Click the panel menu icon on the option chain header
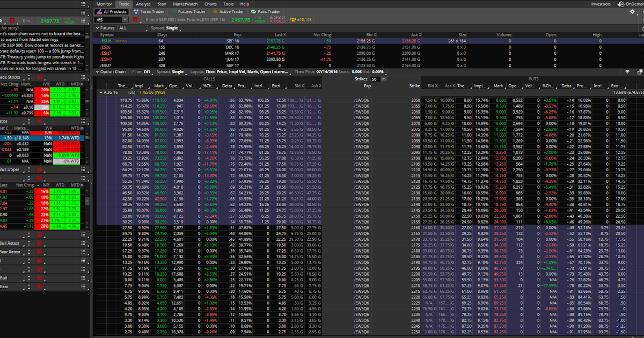The height and width of the screenshot is (338, 644). click(639, 71)
